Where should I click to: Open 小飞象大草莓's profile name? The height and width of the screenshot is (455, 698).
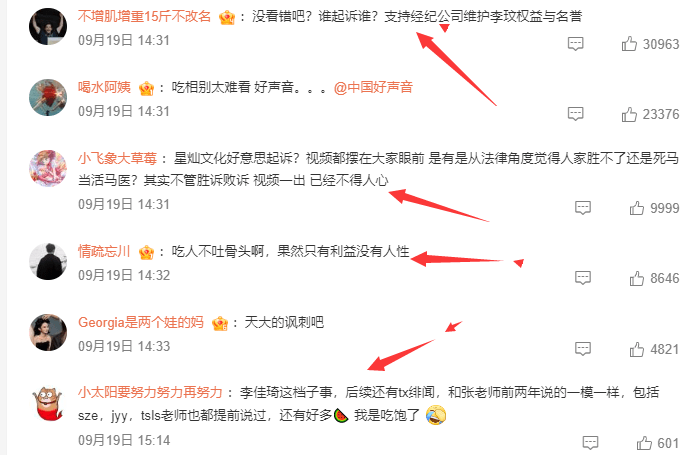tap(118, 158)
